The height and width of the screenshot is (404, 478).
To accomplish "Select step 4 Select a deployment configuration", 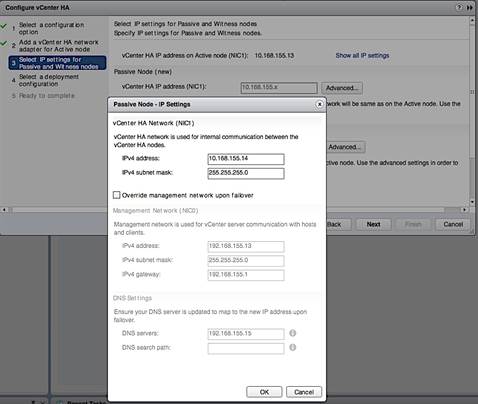I will coord(49,80).
